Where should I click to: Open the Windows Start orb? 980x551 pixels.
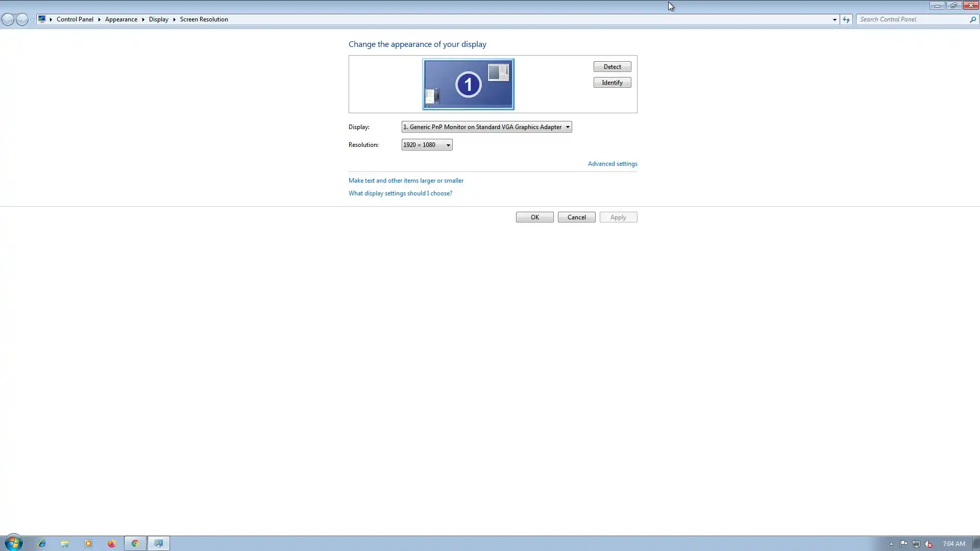(x=14, y=543)
